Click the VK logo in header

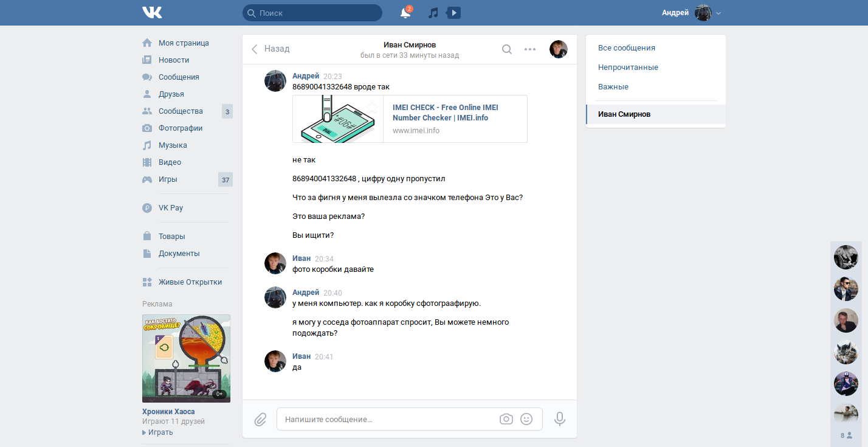[x=152, y=13]
